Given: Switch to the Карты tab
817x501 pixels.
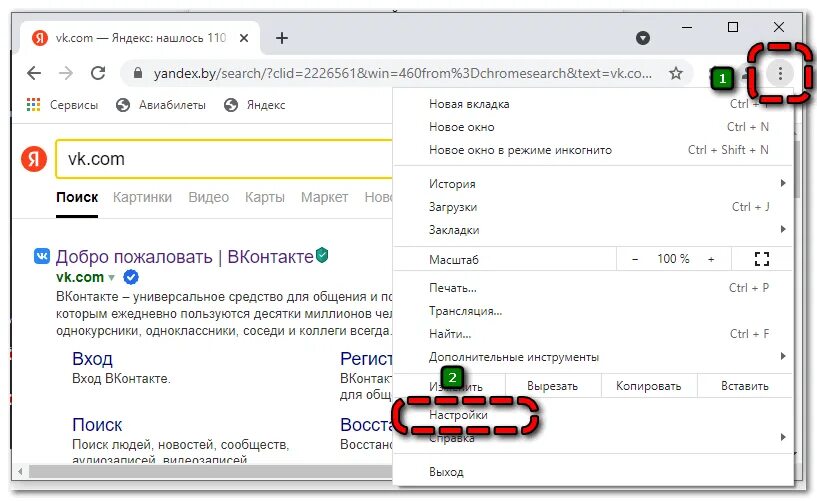Looking at the screenshot, I should 265,197.
